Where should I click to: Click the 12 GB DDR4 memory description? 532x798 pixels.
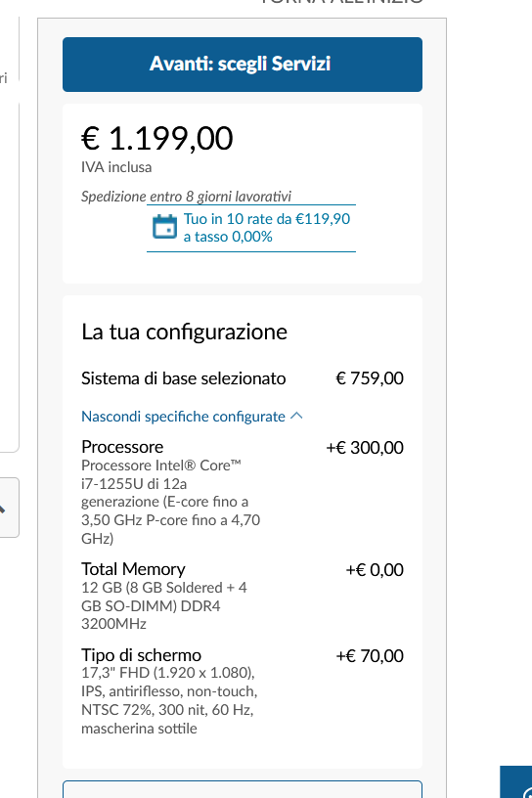coord(164,605)
